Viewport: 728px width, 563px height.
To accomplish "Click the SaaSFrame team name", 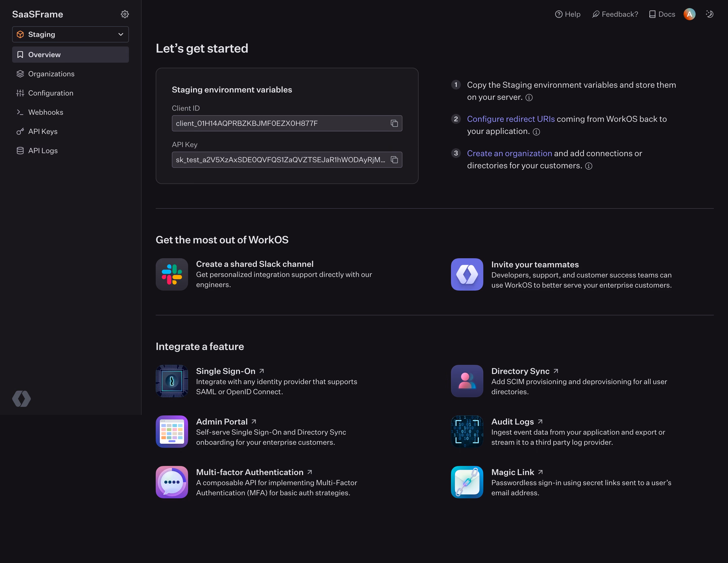I will (38, 14).
